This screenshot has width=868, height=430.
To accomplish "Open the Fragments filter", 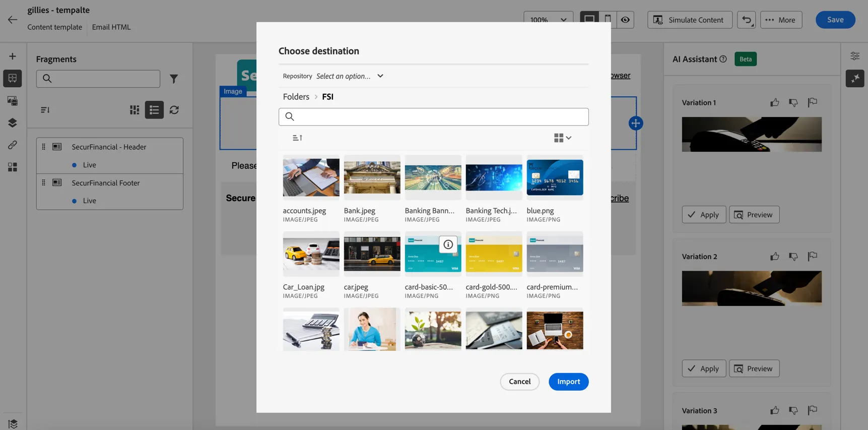I will pos(174,79).
